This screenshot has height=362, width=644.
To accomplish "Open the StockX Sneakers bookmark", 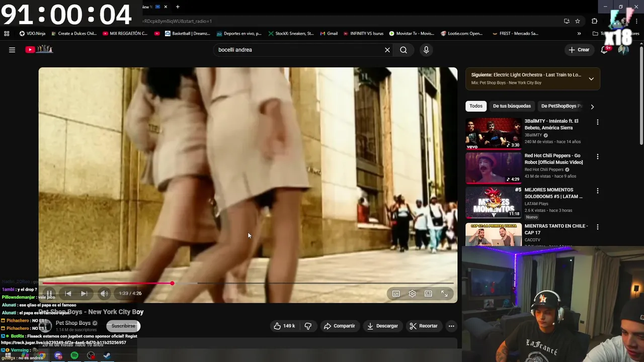I will (x=291, y=34).
